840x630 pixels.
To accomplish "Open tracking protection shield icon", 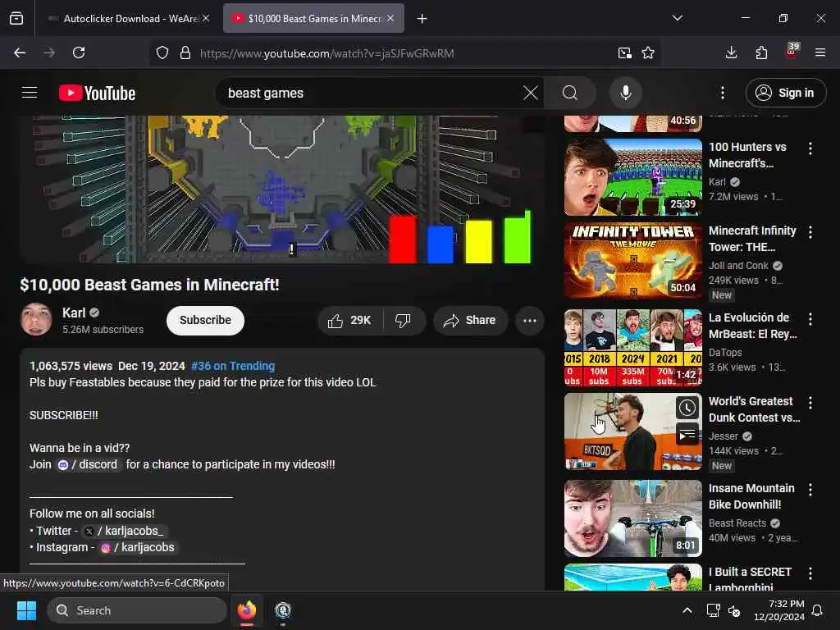I will pos(162,53).
